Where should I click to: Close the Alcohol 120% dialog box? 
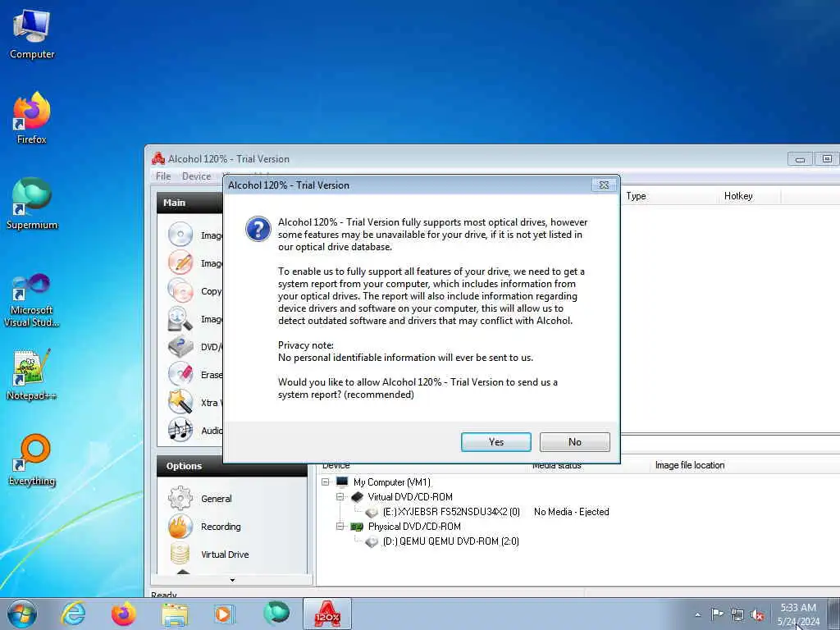coord(604,185)
